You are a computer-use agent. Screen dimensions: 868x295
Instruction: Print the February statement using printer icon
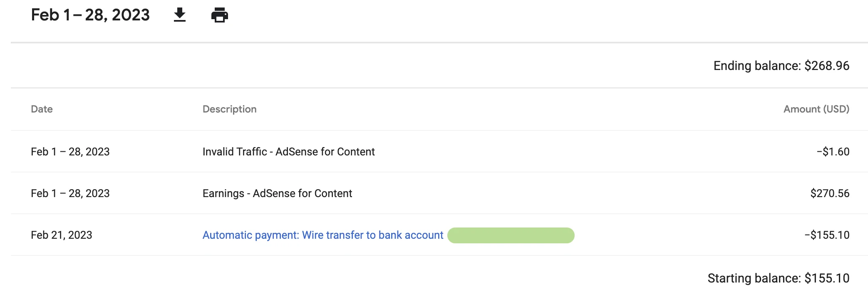[220, 15]
